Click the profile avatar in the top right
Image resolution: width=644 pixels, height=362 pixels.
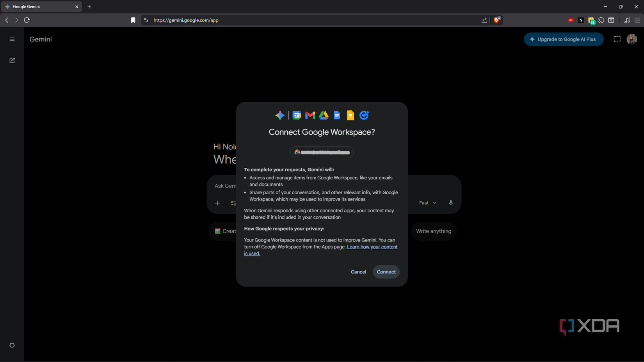632,39
